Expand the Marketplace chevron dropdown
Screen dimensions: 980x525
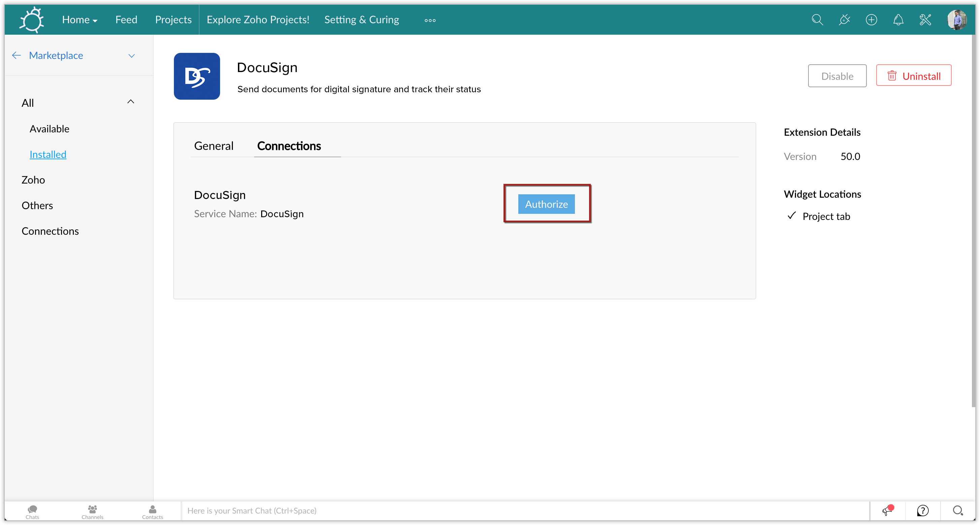(x=132, y=56)
